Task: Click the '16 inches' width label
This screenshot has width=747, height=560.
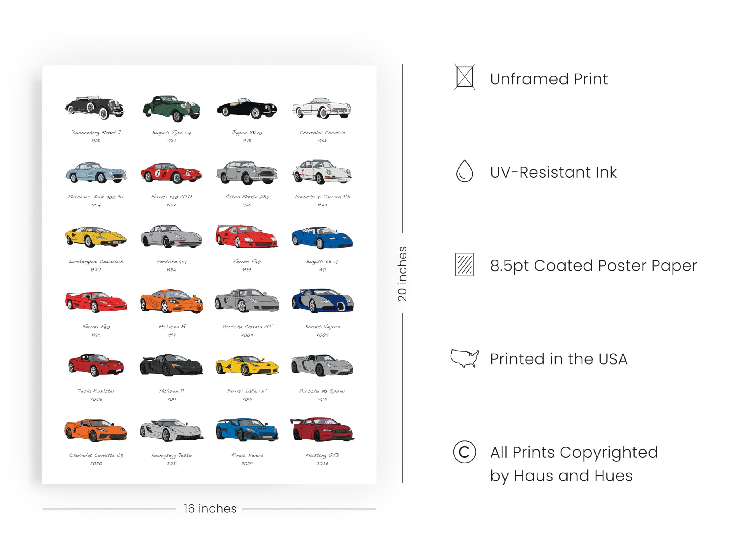Action: pos(210,508)
